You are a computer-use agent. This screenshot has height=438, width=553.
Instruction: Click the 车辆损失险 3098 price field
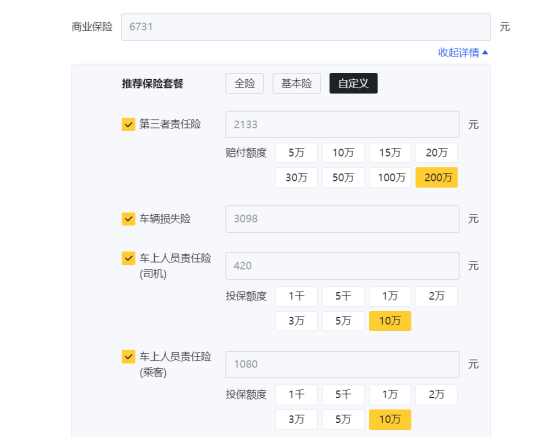coord(342,219)
